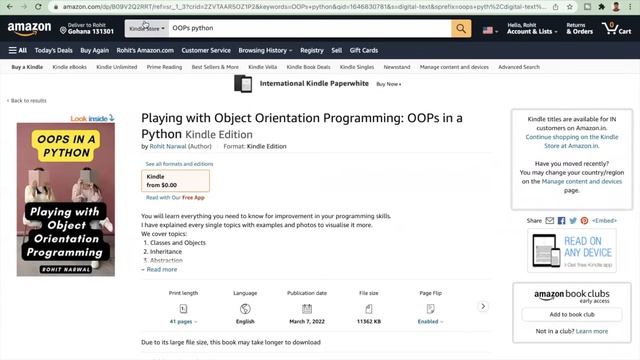This screenshot has height=360, width=640.
Task: Open Today's Deals in the navigation bar
Action: click(x=53, y=50)
